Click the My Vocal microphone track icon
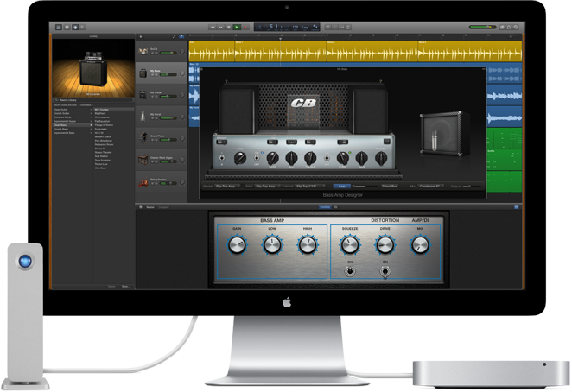The image size is (572, 392). click(x=143, y=116)
